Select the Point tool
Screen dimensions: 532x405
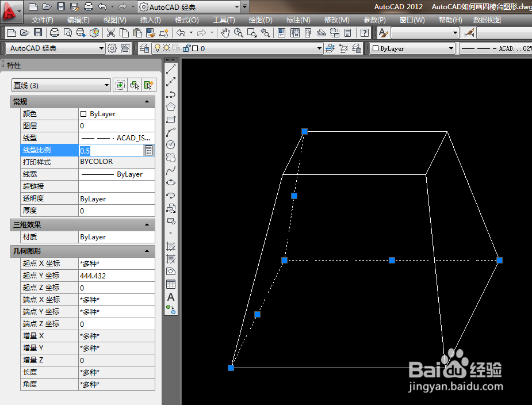(x=171, y=233)
